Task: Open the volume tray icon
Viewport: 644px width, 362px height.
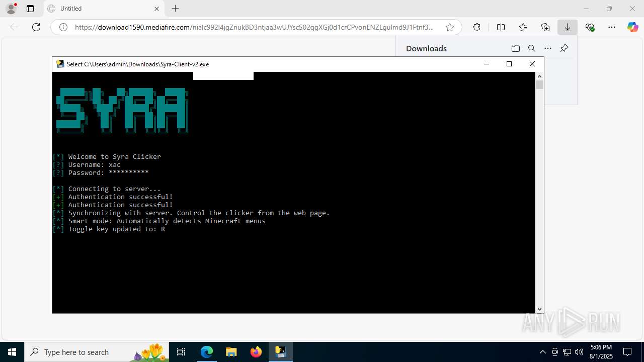Action: (x=579, y=352)
